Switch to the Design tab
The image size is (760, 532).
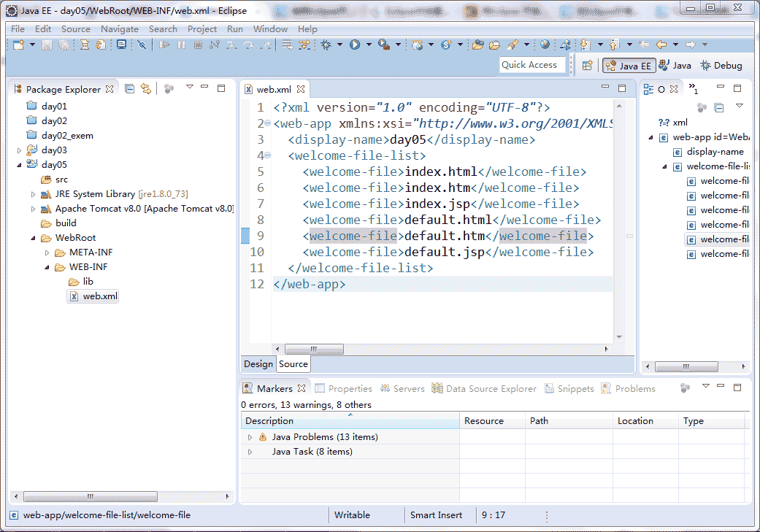point(258,364)
